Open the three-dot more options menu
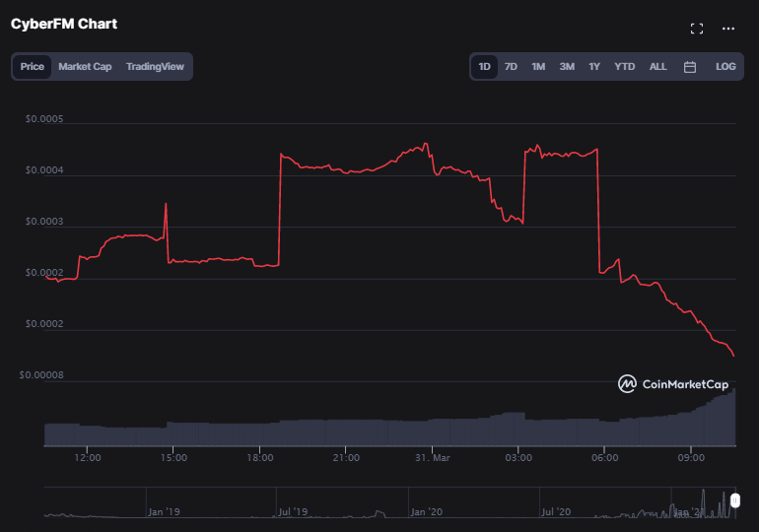Viewport: 759px width, 532px height. pyautogui.click(x=728, y=29)
